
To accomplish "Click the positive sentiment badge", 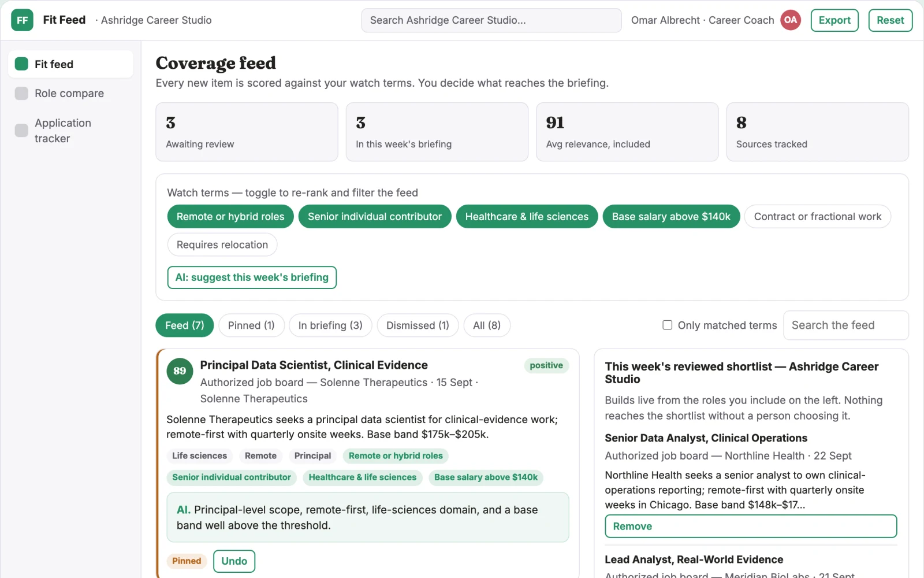I will (546, 365).
